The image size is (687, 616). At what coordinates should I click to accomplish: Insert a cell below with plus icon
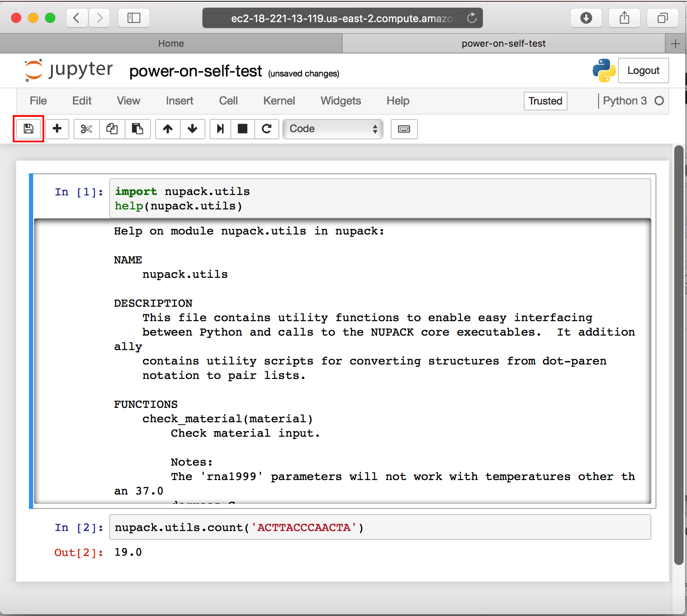click(57, 129)
